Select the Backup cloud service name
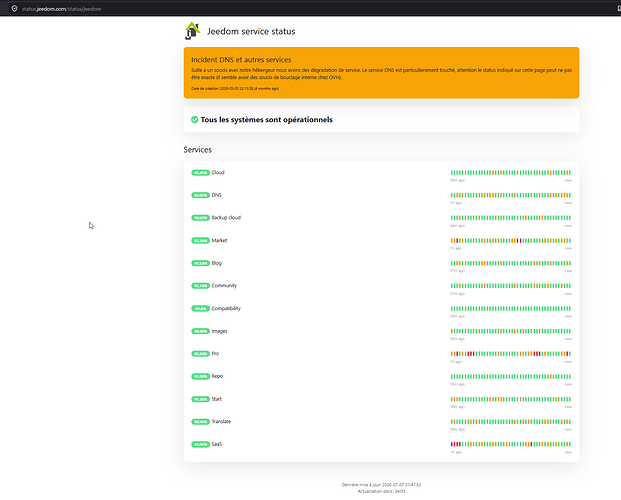The height and width of the screenshot is (500, 621). pyautogui.click(x=226, y=218)
